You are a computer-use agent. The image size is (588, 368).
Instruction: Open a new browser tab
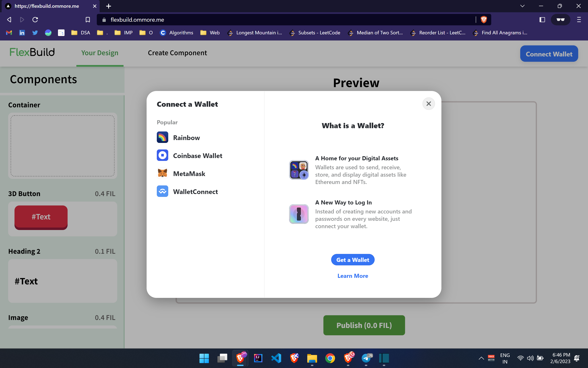[x=109, y=6]
